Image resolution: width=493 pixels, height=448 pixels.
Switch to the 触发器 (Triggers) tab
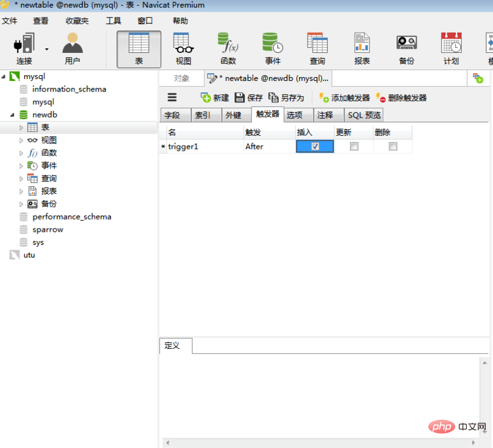(268, 114)
